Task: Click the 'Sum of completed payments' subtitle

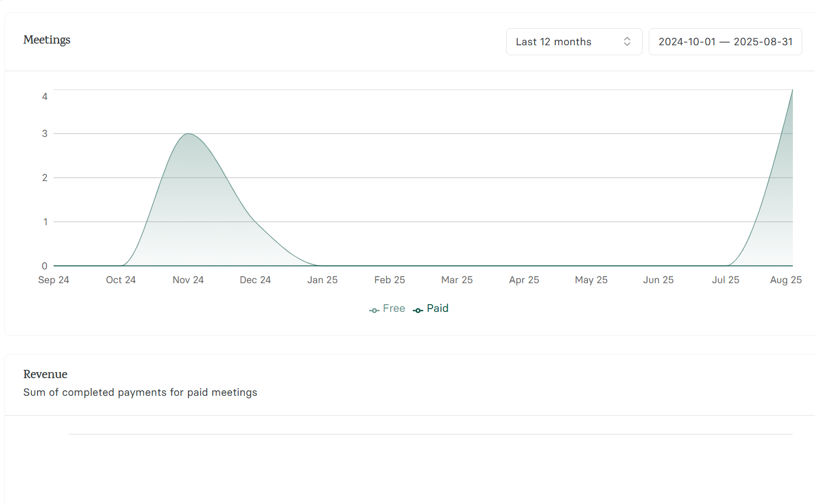Action: pos(140,392)
